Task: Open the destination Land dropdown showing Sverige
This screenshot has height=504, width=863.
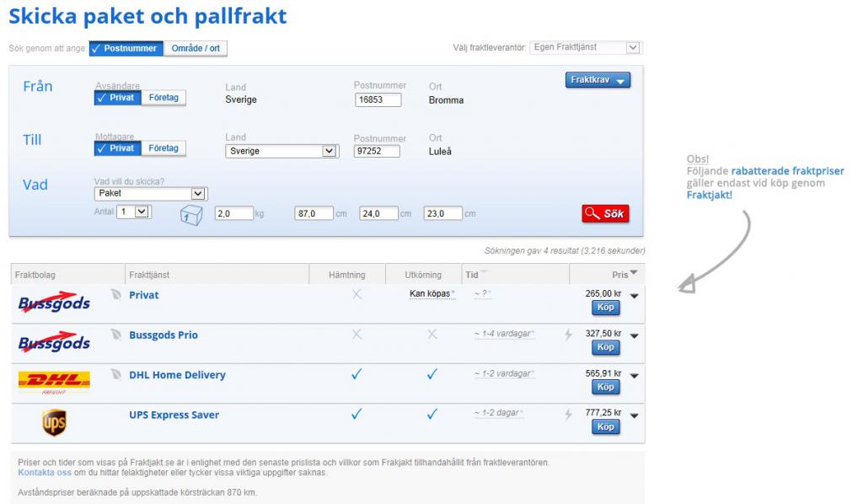Action: click(281, 151)
